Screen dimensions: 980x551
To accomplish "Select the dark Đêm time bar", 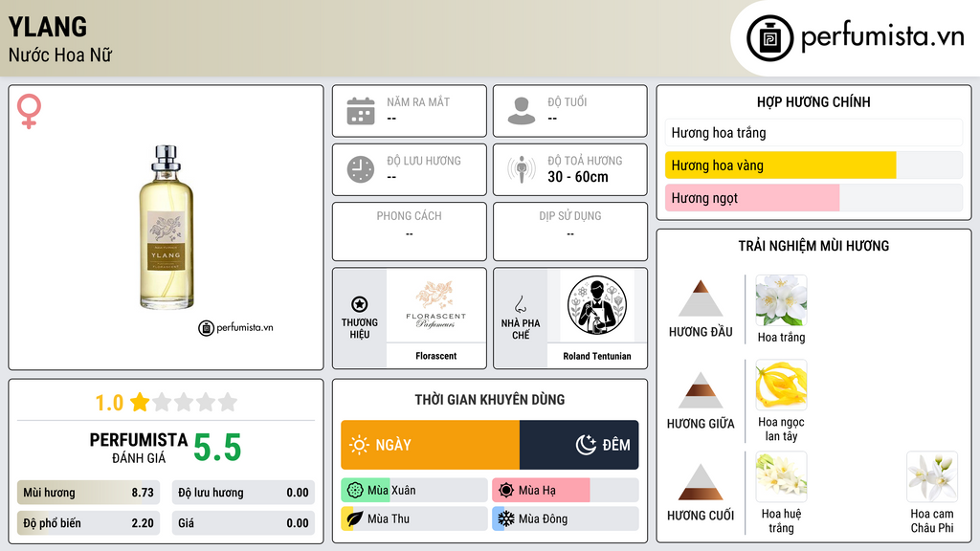I will [x=579, y=445].
